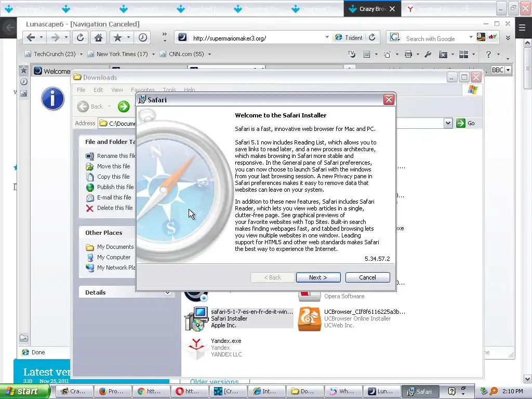Open New York Times (17) feed

pyautogui.click(x=118, y=54)
